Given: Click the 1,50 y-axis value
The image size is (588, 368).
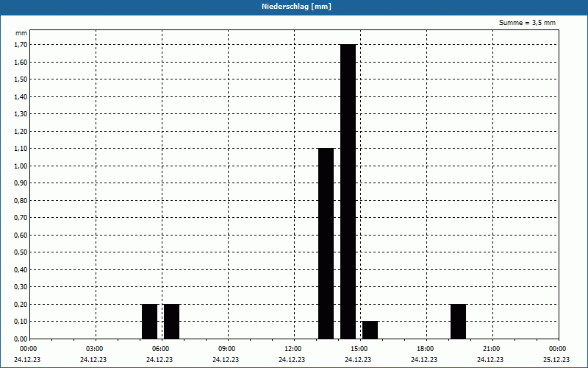Looking at the screenshot, I should [x=21, y=79].
